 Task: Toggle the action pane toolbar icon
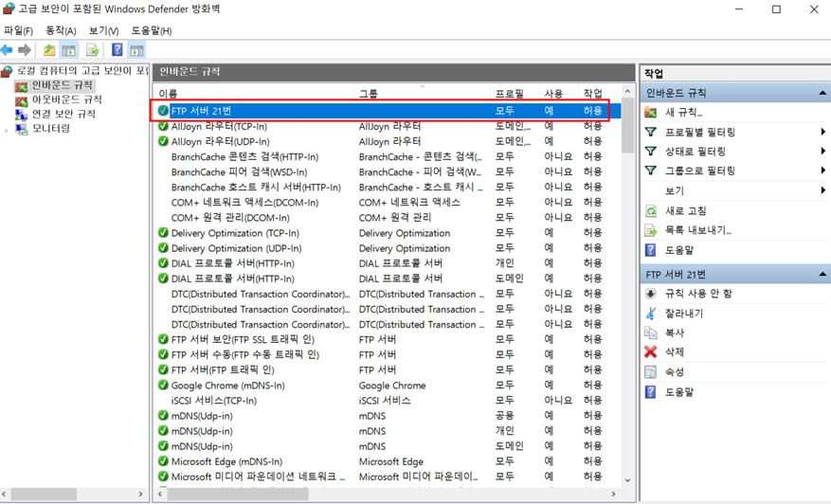(136, 50)
